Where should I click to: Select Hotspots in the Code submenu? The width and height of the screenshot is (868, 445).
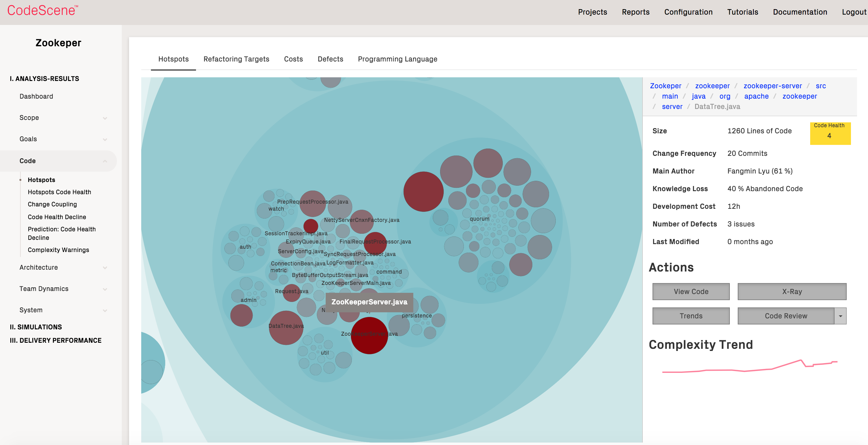click(41, 180)
